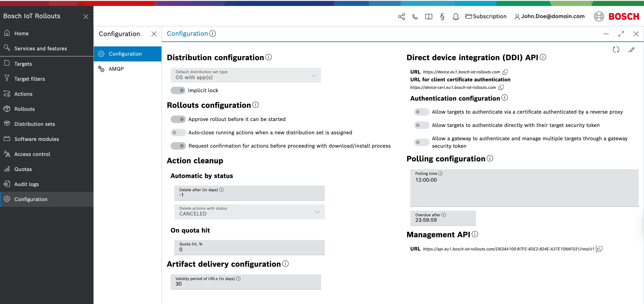Select AMQP in configuration submenu
This screenshot has width=644, height=304.
[116, 69]
